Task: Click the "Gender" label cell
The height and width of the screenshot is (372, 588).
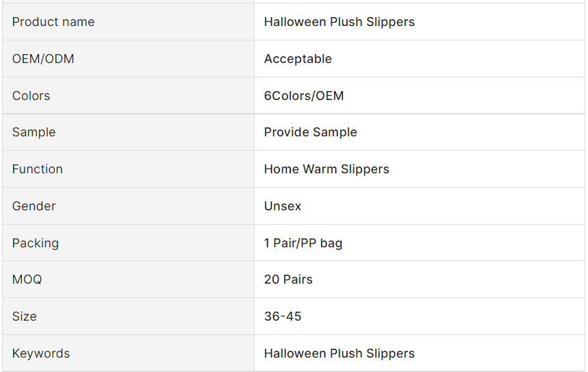Action: click(34, 206)
